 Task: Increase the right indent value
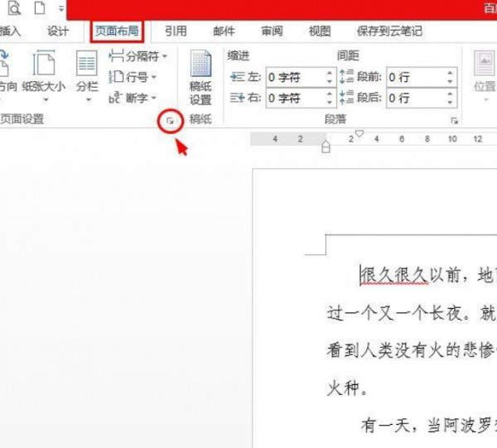(330, 94)
